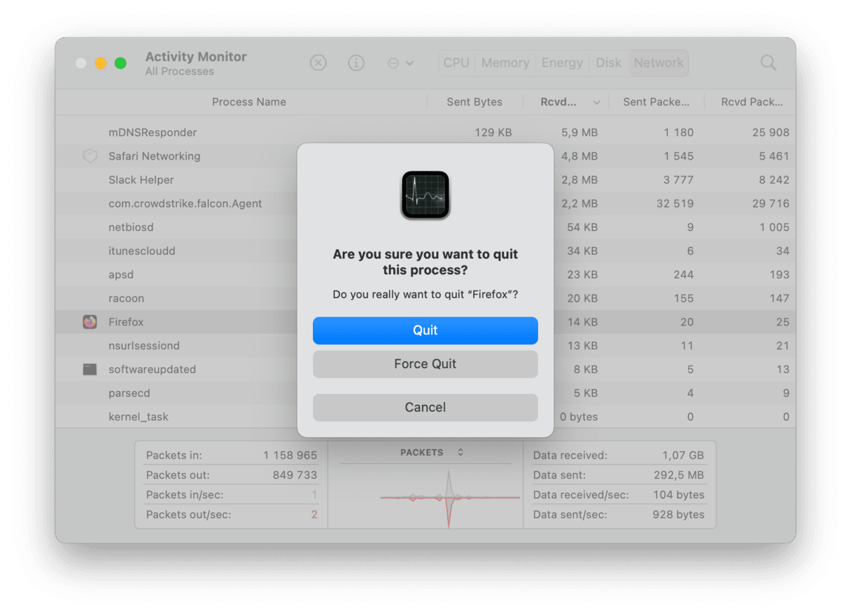
Task: Switch to the CPU tab
Action: (456, 62)
